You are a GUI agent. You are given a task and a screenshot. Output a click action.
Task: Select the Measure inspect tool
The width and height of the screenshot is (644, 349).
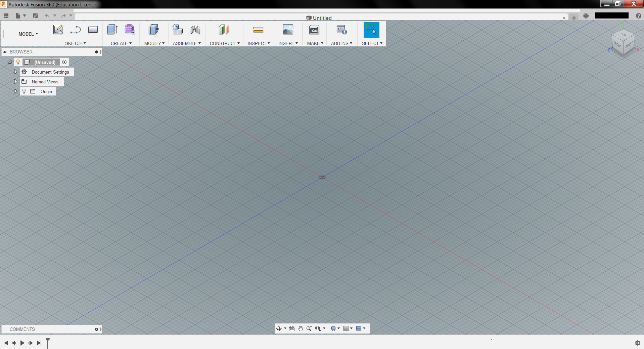point(258,30)
